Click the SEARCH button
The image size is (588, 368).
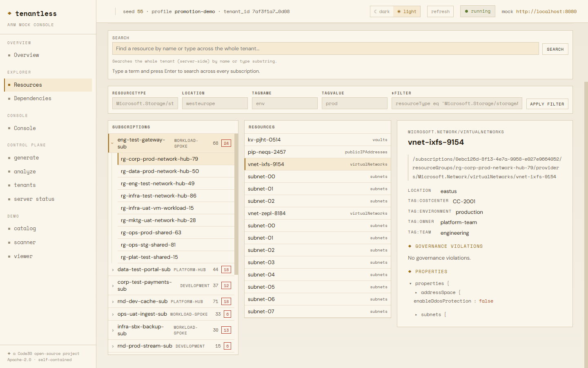[x=555, y=49]
